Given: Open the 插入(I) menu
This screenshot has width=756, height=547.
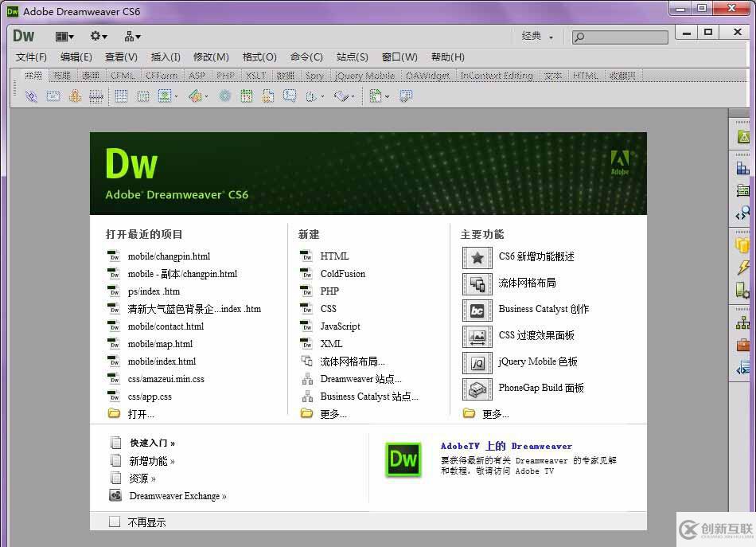Looking at the screenshot, I should 166,57.
